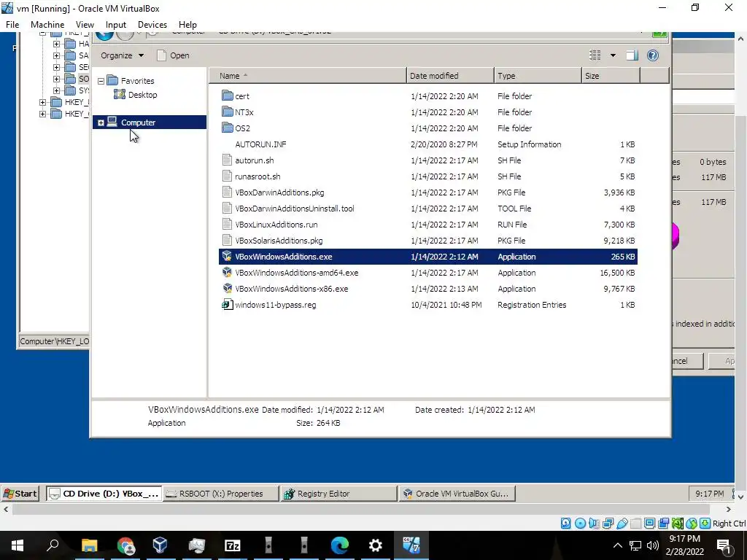Switch to Registry Editor taskbar button
Image resolution: width=747 pixels, height=560 pixels.
pyautogui.click(x=338, y=494)
